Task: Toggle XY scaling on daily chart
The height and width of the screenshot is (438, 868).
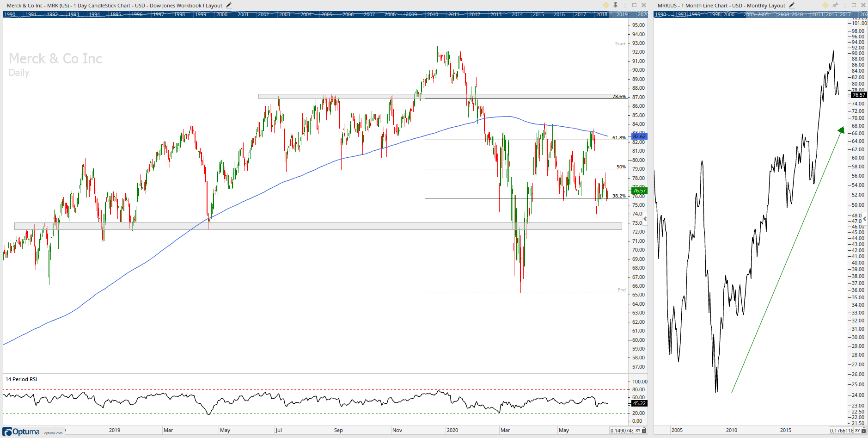Action: (x=638, y=430)
